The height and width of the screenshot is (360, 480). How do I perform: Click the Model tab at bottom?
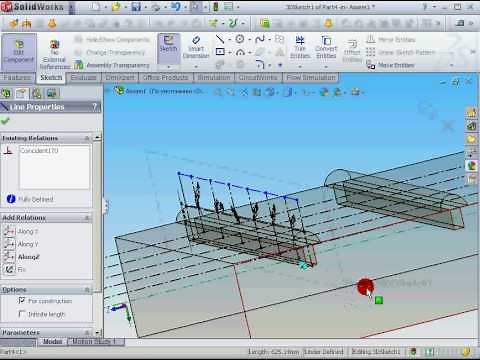[x=52, y=342]
